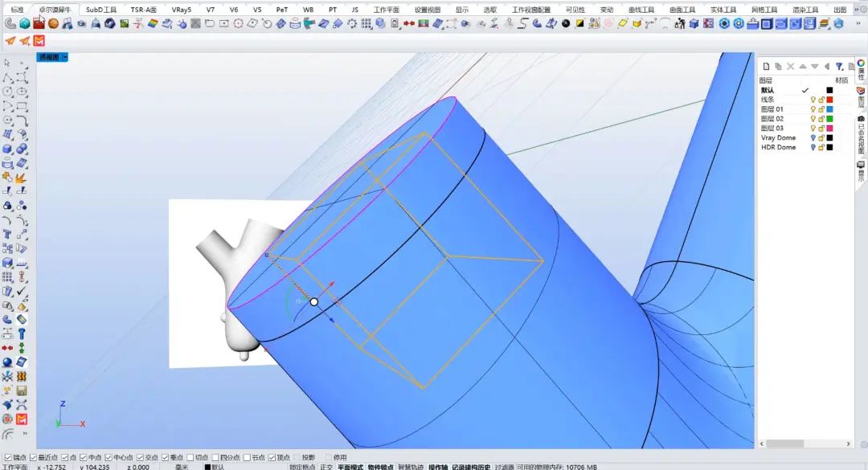Open the 透视图 viewport dropdown menu
This screenshot has width=868, height=470.
(64, 57)
